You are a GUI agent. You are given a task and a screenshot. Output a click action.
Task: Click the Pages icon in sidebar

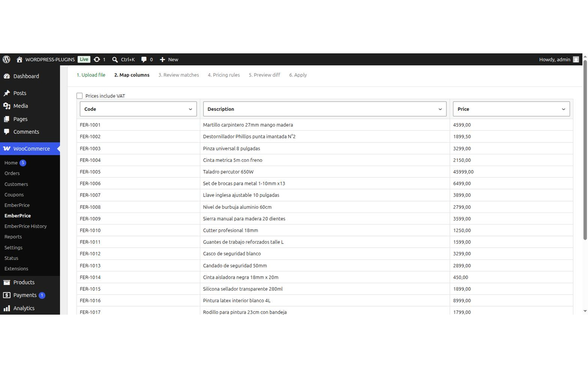[7, 119]
